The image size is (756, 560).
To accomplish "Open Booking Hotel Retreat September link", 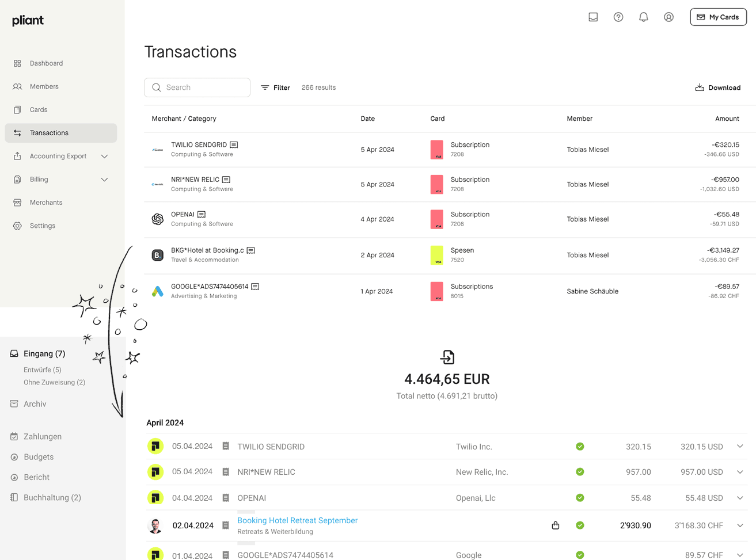I will pos(298,520).
